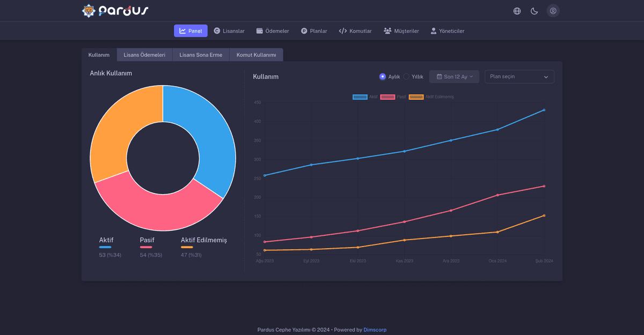Open Planlar from the navigation bar

pos(314,31)
